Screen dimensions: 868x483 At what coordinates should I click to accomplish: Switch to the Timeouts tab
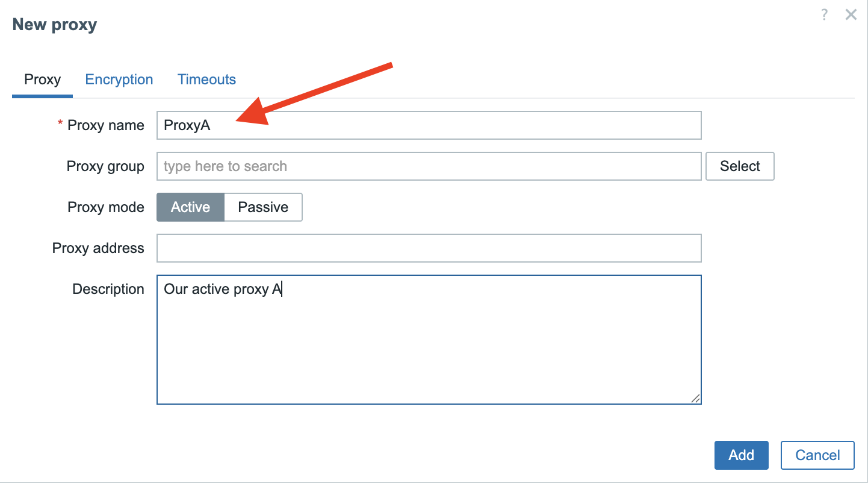pyautogui.click(x=206, y=79)
